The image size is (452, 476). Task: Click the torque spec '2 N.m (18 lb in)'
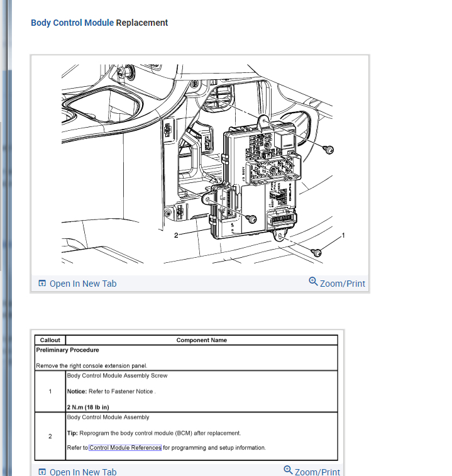pos(88,407)
